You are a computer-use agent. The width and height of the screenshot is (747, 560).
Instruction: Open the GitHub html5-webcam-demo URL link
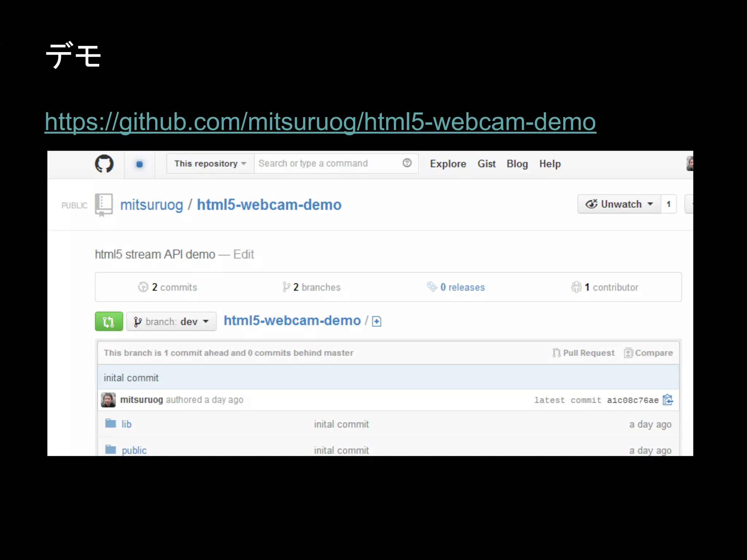pos(320,122)
